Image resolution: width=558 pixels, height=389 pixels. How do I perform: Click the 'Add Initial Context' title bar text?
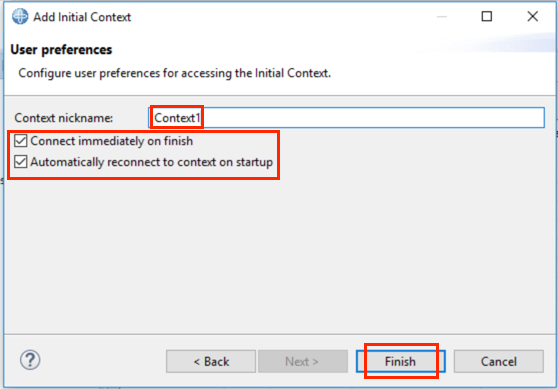pos(82,17)
